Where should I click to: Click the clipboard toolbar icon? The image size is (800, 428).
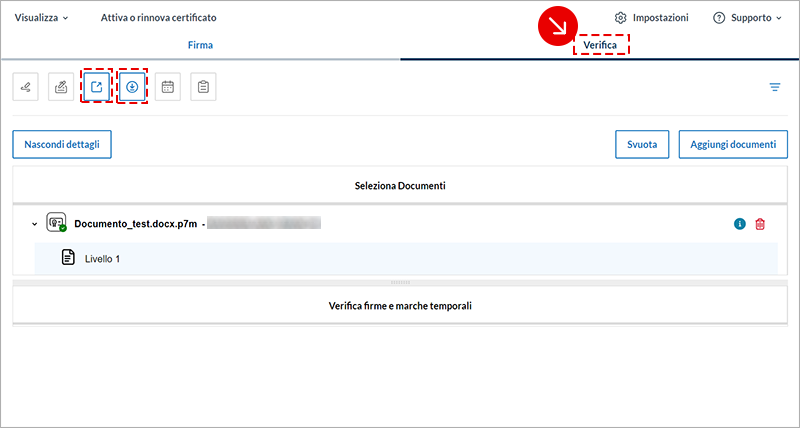click(203, 87)
